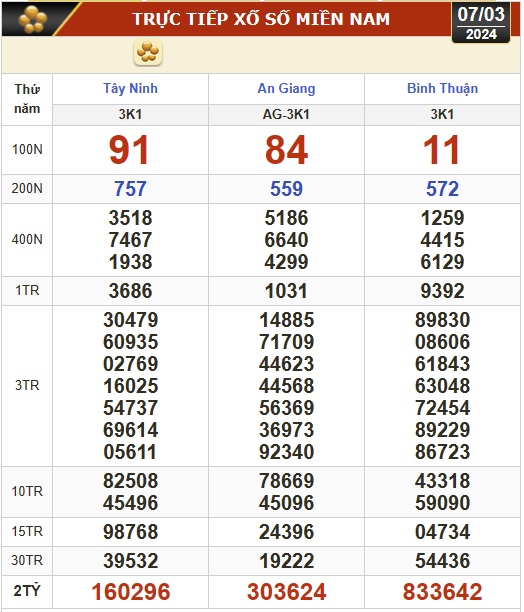This screenshot has width=524, height=612.
Task: Click the 07/03 2024 date badge
Action: pos(481,23)
